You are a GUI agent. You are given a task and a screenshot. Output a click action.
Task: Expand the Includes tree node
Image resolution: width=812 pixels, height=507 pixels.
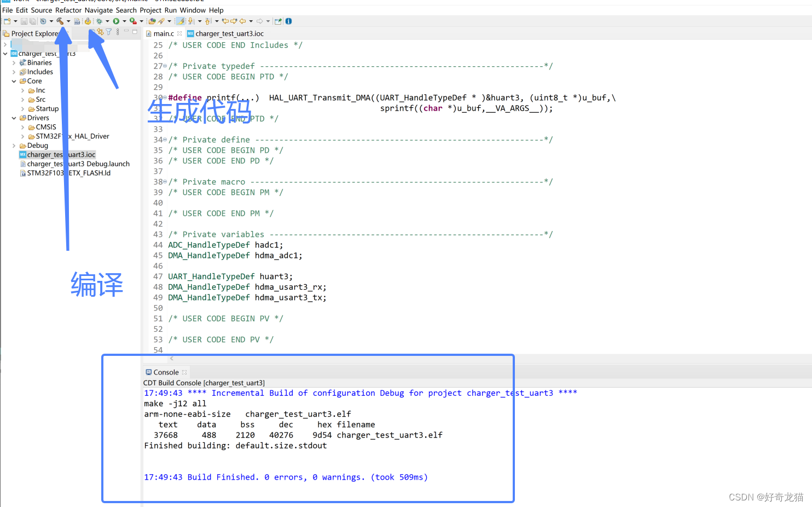(14, 72)
